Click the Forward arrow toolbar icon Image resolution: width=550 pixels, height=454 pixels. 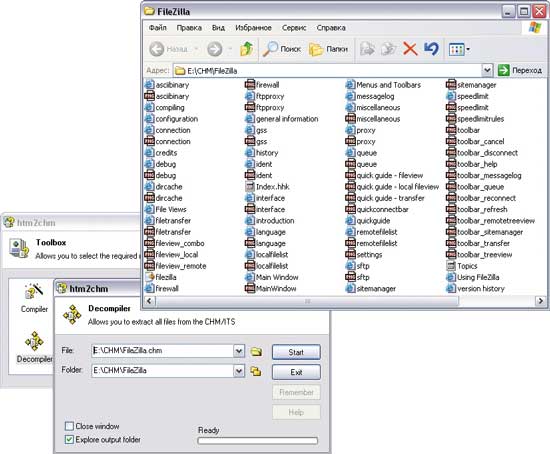pyautogui.click(x=214, y=49)
